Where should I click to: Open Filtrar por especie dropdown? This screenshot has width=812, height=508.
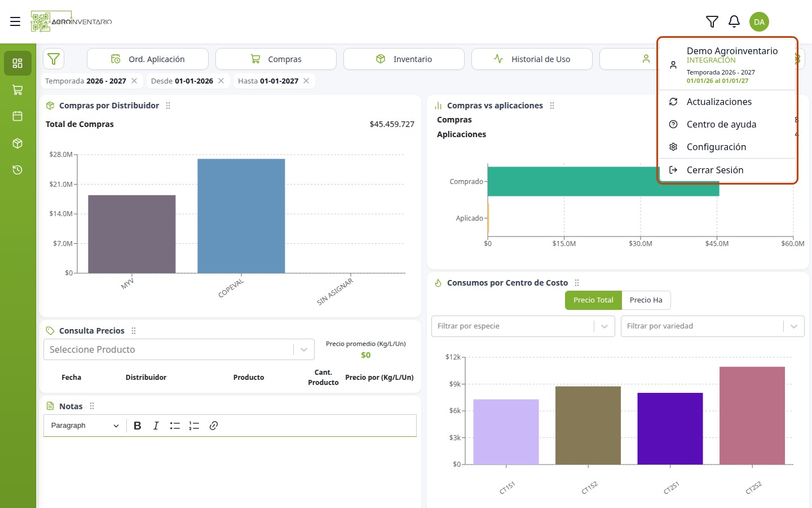523,326
